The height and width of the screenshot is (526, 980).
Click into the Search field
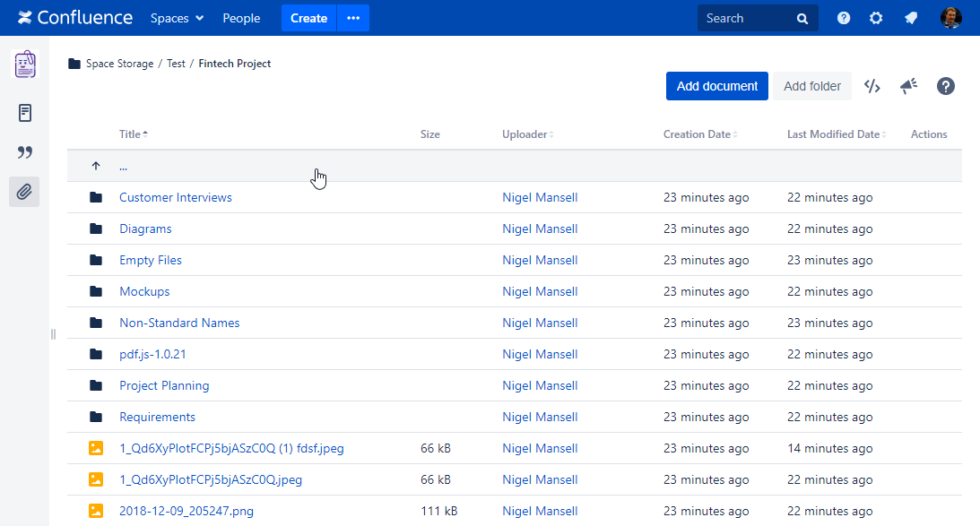tap(747, 18)
